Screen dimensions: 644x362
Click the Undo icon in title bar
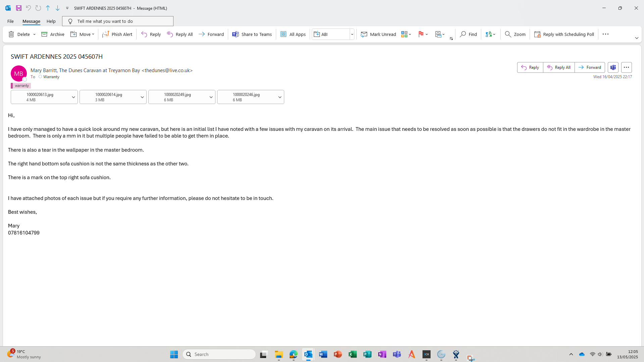29,8
